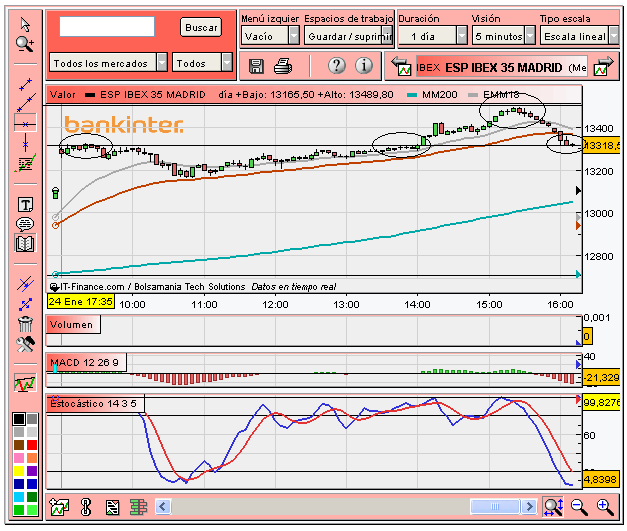Click the scrollbar left arrow
This screenshot has width=627, height=531.
pos(163,507)
